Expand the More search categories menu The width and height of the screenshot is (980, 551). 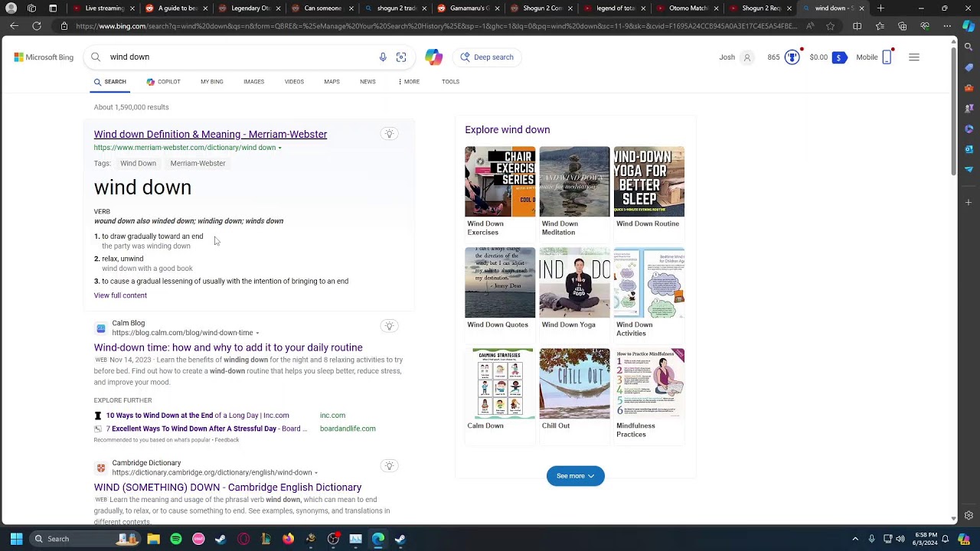tap(409, 82)
